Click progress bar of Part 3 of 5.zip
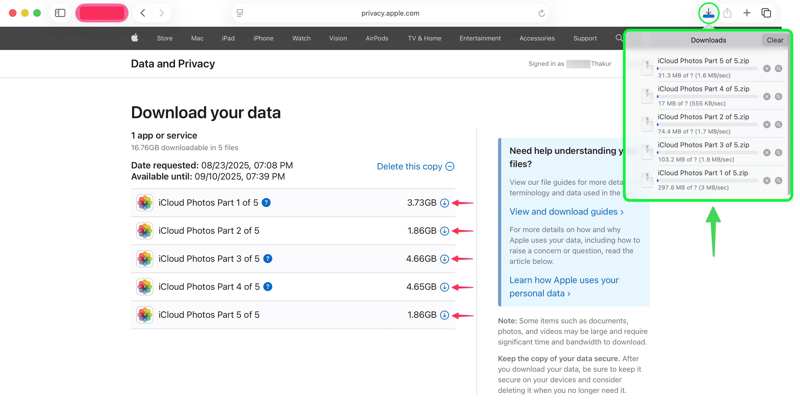This screenshot has width=800, height=409. (x=707, y=152)
